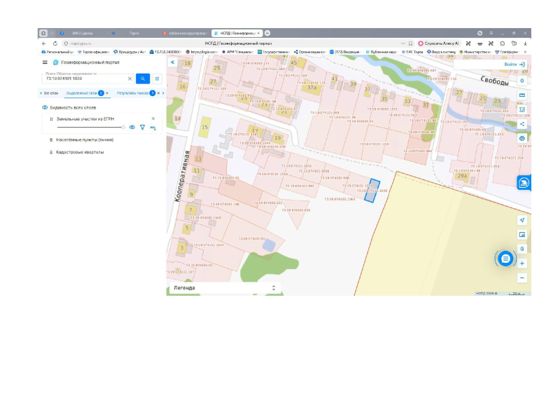Viewport: 560px width, 396px height.
Task: Adjust the layer opacity slider
Action: (x=91, y=127)
